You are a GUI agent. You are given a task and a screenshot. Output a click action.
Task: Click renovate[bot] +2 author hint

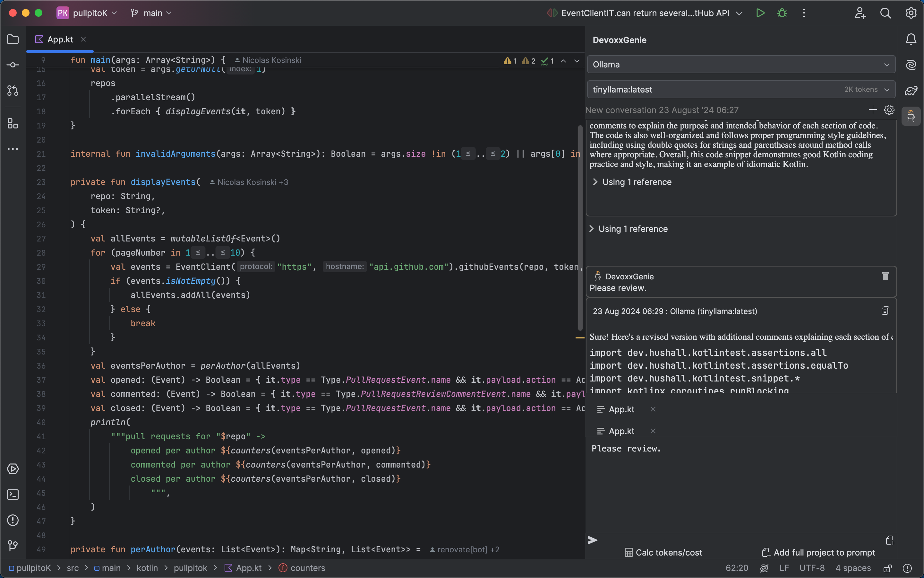[465, 549]
